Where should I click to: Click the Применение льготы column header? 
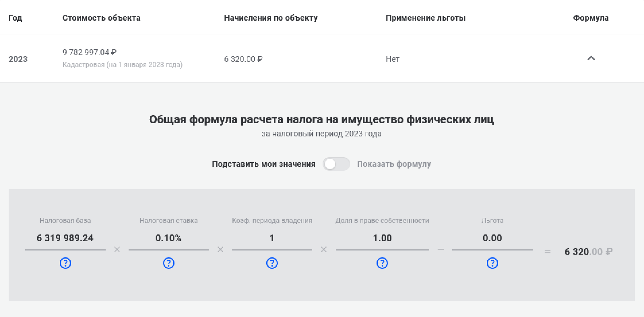tap(426, 18)
